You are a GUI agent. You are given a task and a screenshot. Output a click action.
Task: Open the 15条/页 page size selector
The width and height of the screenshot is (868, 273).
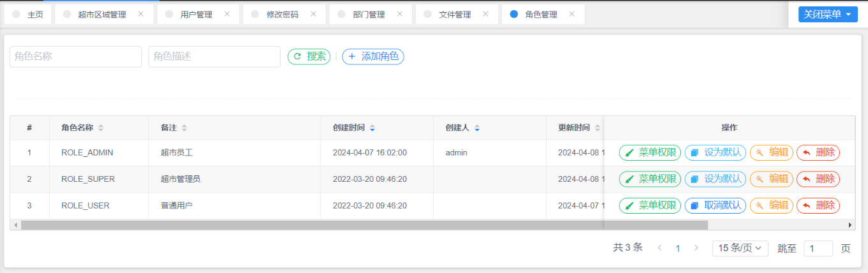740,248
